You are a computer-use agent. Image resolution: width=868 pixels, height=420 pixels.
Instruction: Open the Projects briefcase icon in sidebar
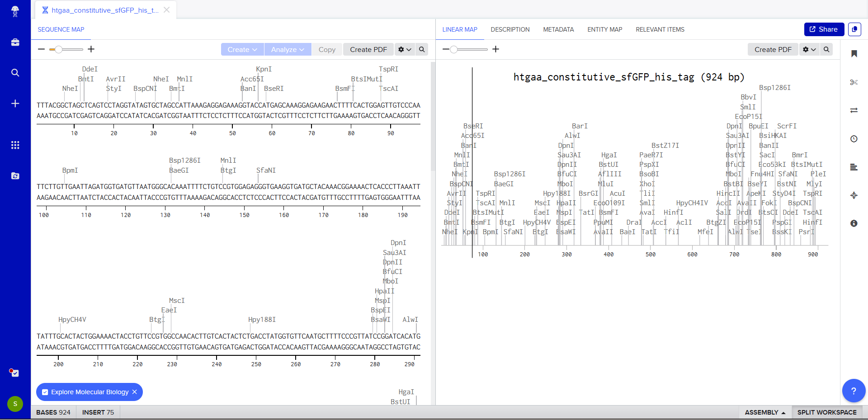(15, 42)
